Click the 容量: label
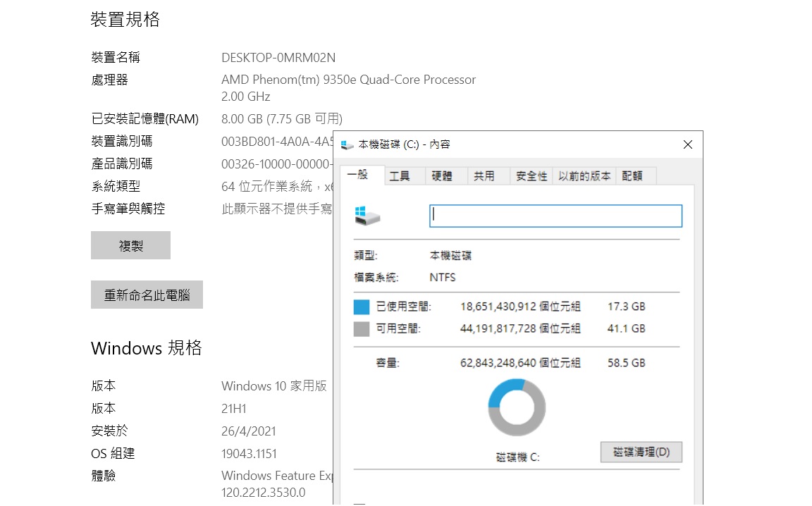The width and height of the screenshot is (812, 506). [x=388, y=363]
